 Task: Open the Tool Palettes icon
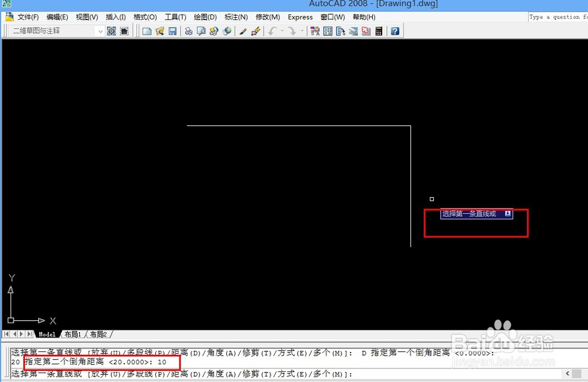click(340, 31)
